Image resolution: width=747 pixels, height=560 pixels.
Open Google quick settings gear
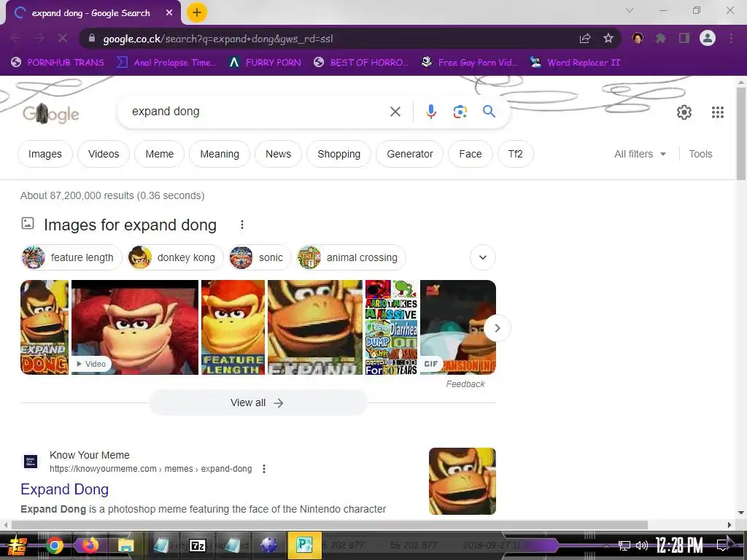pyautogui.click(x=684, y=112)
